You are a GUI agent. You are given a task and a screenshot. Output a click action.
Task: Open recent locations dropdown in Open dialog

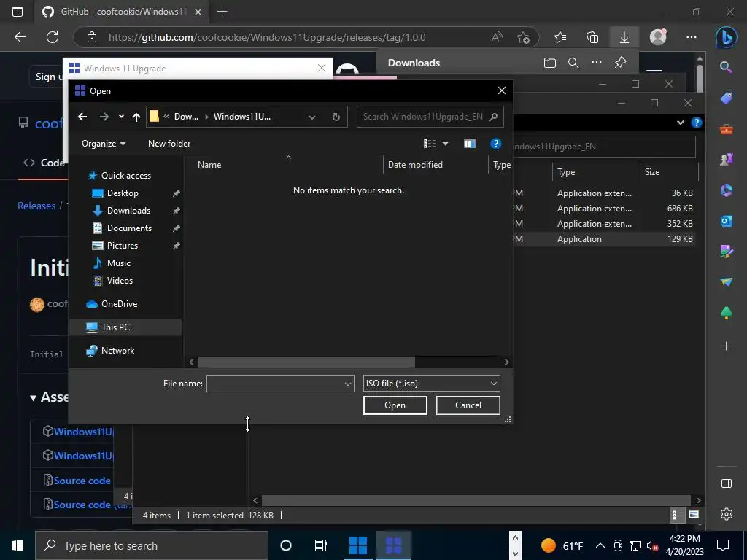point(121,117)
